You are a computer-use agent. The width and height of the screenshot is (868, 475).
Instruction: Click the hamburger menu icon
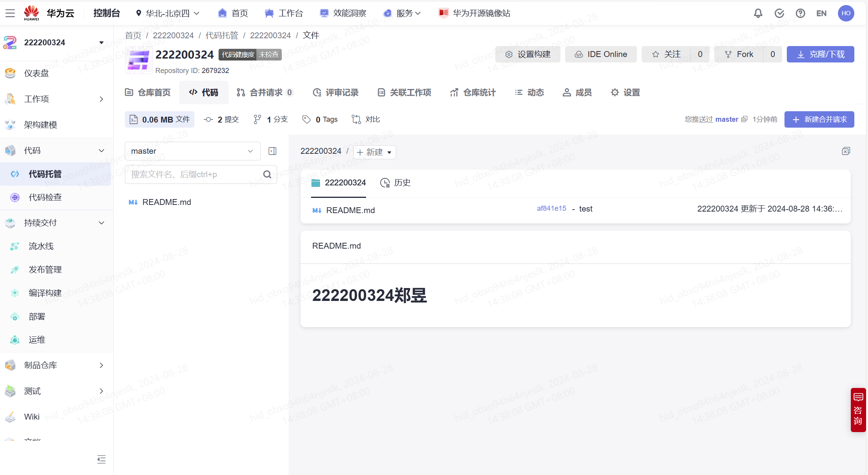(x=10, y=13)
